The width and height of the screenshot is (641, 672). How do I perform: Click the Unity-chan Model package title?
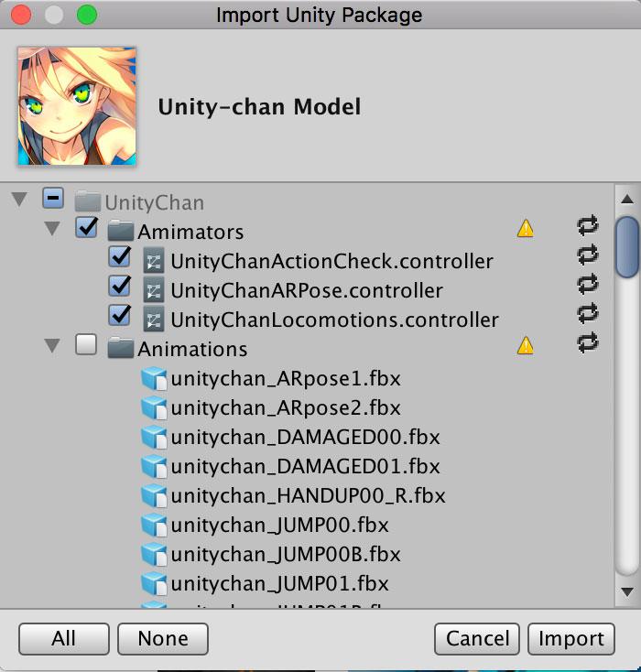[259, 107]
